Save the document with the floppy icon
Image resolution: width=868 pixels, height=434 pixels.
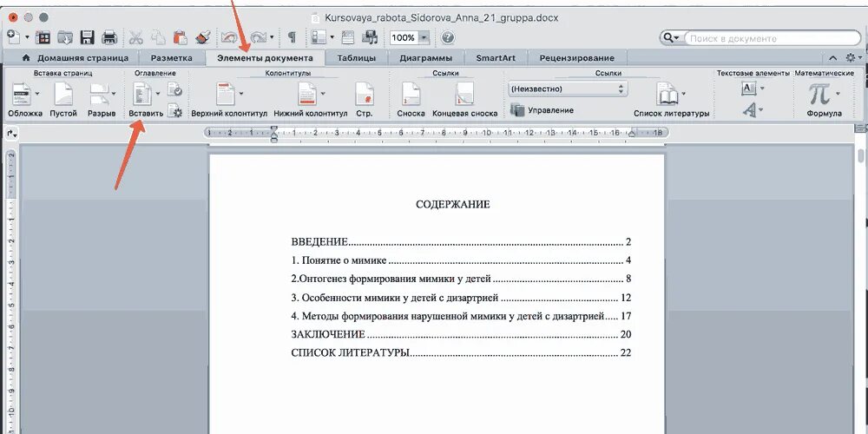(88, 37)
